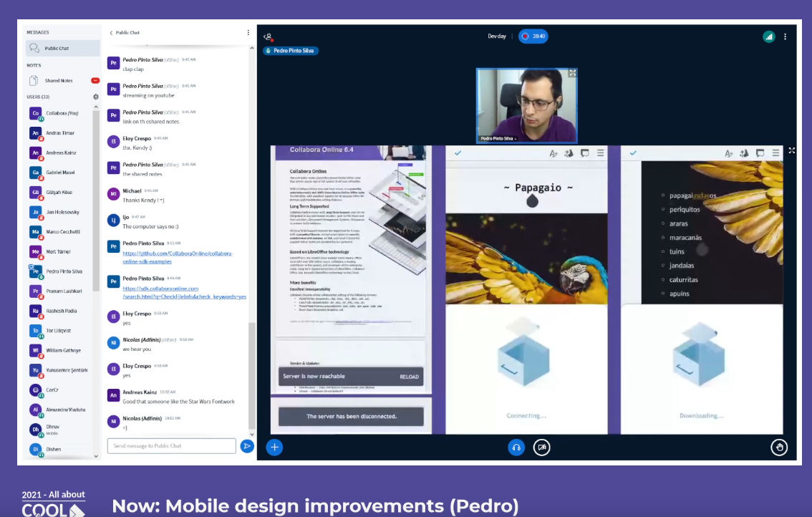Open the users list gear settings

click(x=96, y=97)
